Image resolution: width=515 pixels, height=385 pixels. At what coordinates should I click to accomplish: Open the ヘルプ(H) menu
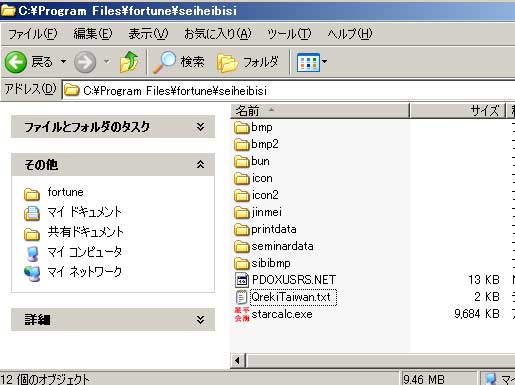(350, 34)
